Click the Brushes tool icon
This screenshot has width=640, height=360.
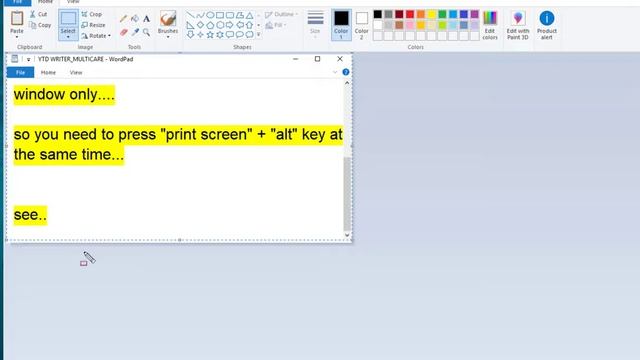(168, 18)
